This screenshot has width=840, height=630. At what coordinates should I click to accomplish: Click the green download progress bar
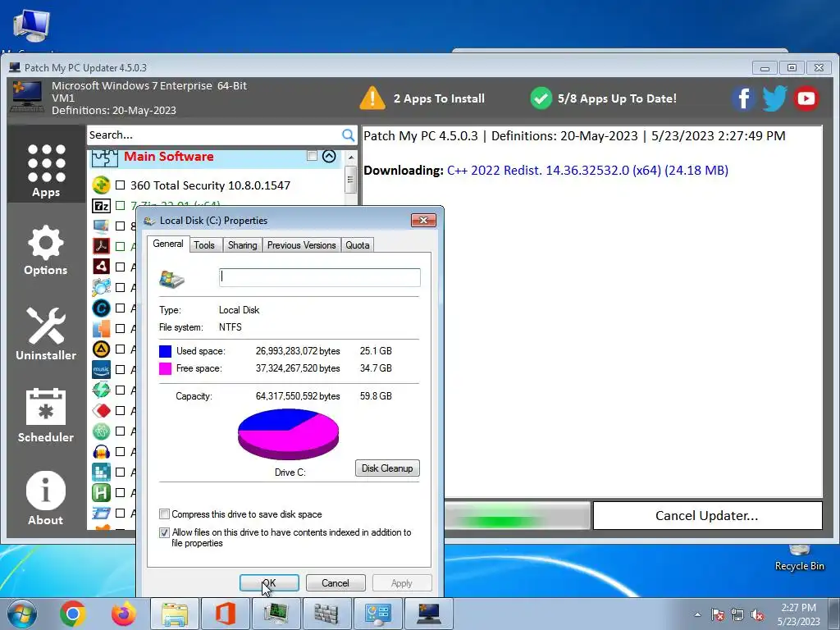click(518, 515)
